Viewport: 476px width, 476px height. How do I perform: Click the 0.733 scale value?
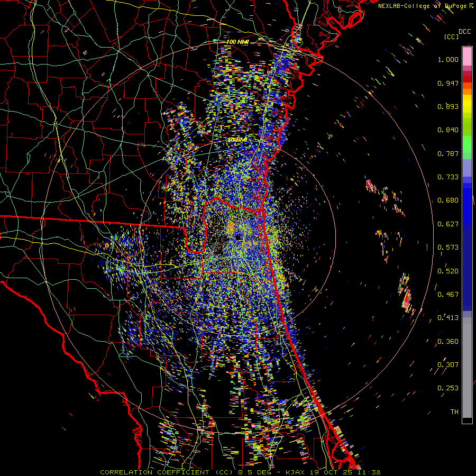[x=448, y=177]
